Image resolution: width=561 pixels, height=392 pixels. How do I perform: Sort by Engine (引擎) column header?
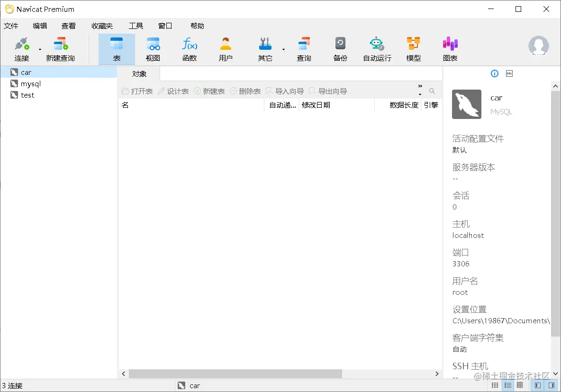(x=431, y=105)
